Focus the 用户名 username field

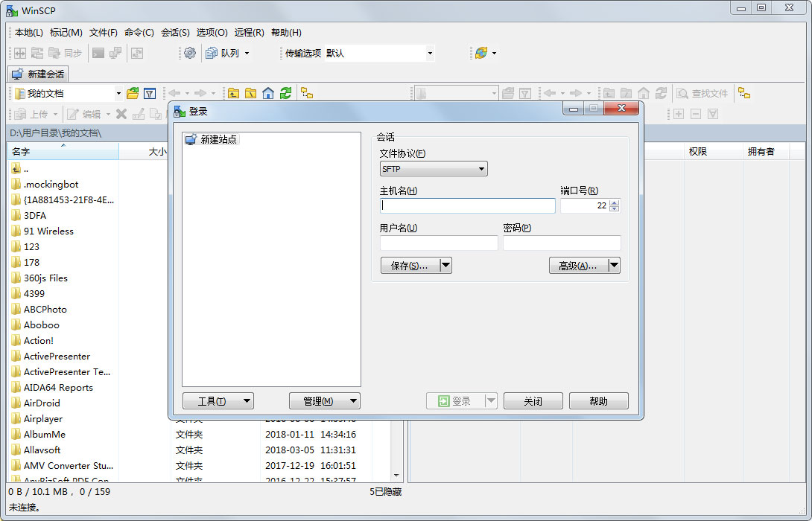click(439, 243)
